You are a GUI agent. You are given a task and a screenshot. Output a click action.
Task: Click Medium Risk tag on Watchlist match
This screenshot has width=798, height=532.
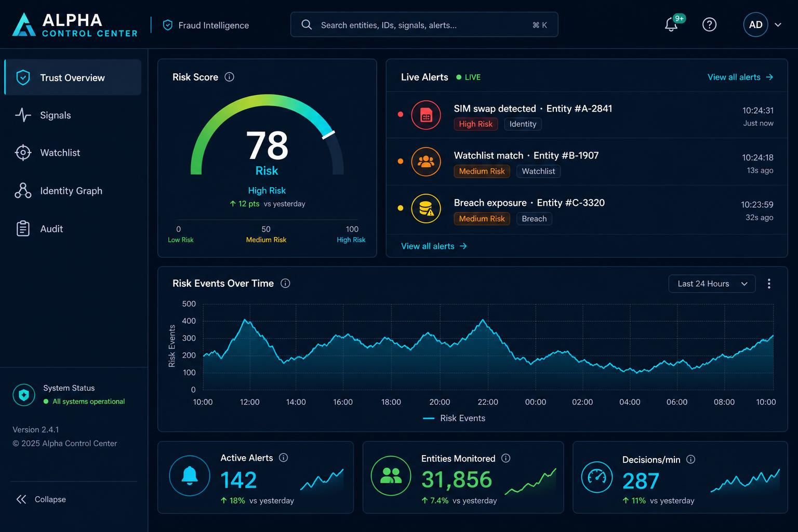(482, 171)
